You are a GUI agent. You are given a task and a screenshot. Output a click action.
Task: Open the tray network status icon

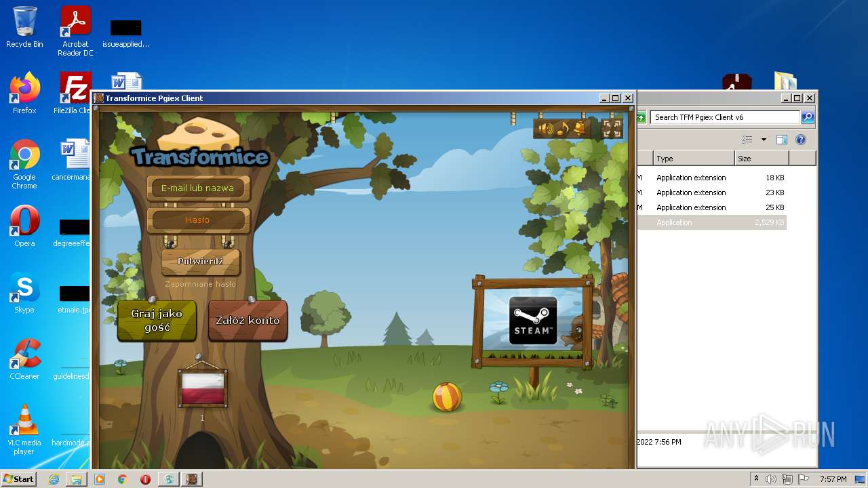(x=788, y=479)
